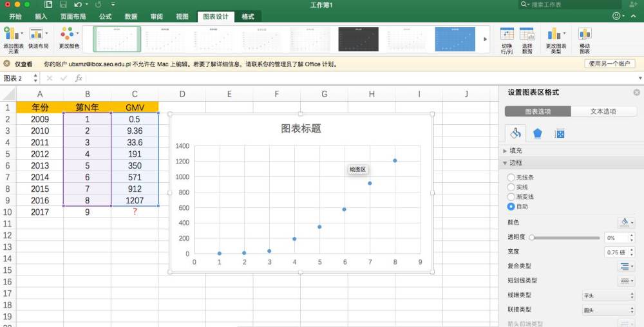644x327 pixels.
Task: Click the Redo icon in title bar
Action: coord(98,5)
